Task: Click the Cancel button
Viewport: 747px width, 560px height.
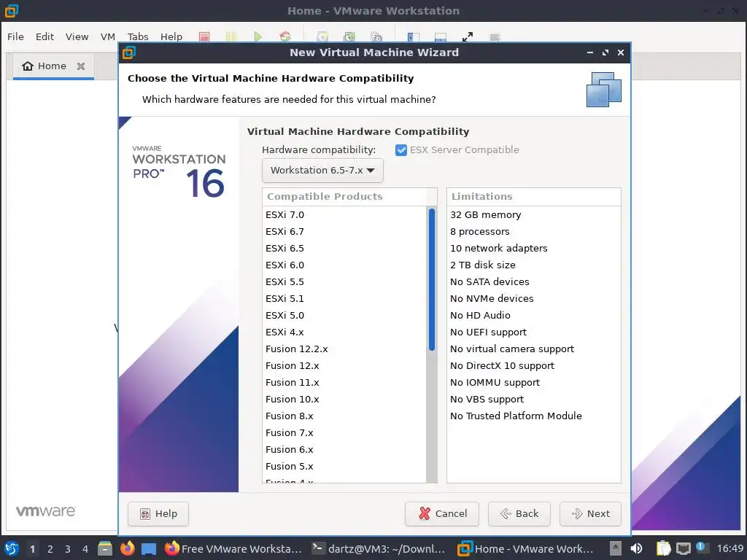Action: (x=442, y=514)
